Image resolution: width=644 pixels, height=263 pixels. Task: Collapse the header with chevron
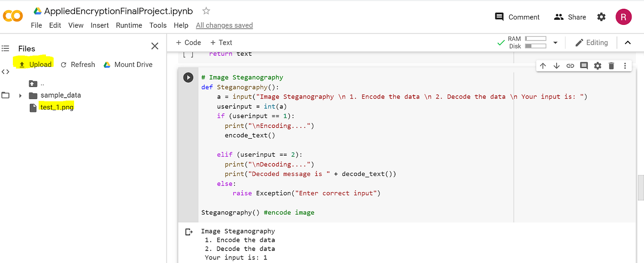pos(627,43)
